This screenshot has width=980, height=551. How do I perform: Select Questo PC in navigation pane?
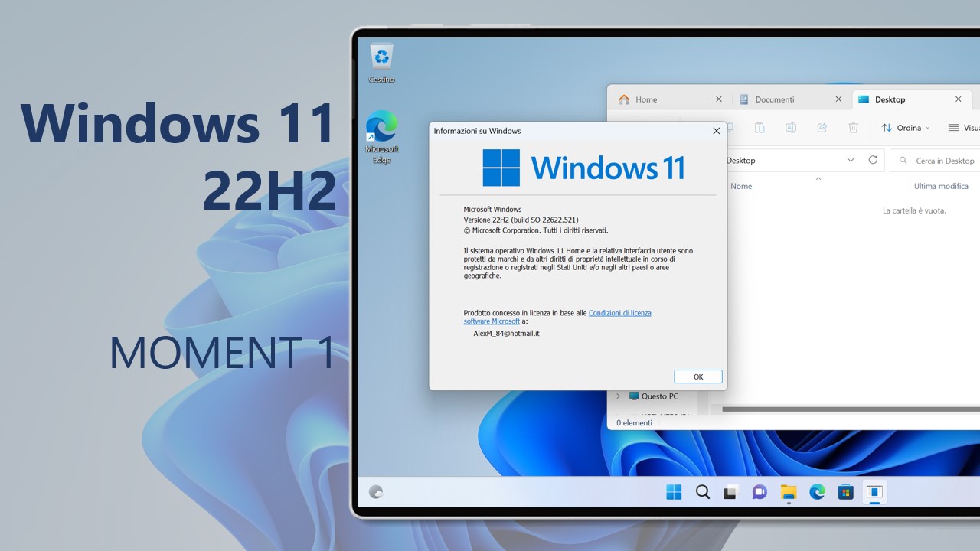(x=653, y=396)
